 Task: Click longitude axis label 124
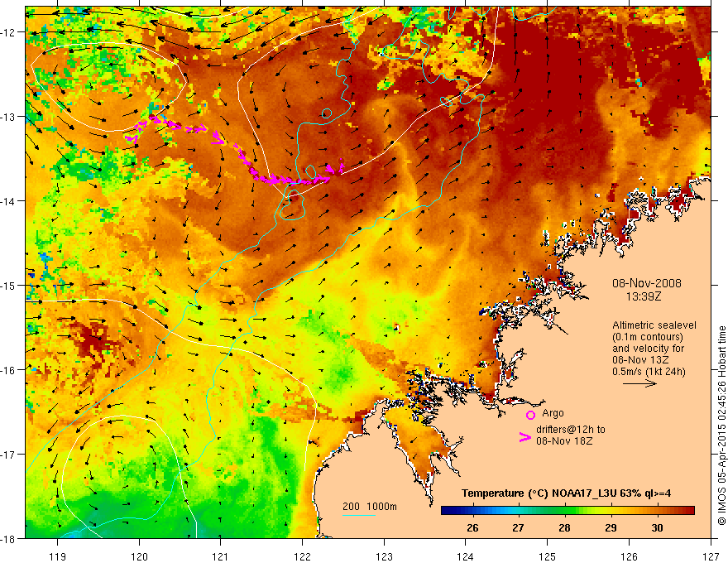(x=466, y=556)
